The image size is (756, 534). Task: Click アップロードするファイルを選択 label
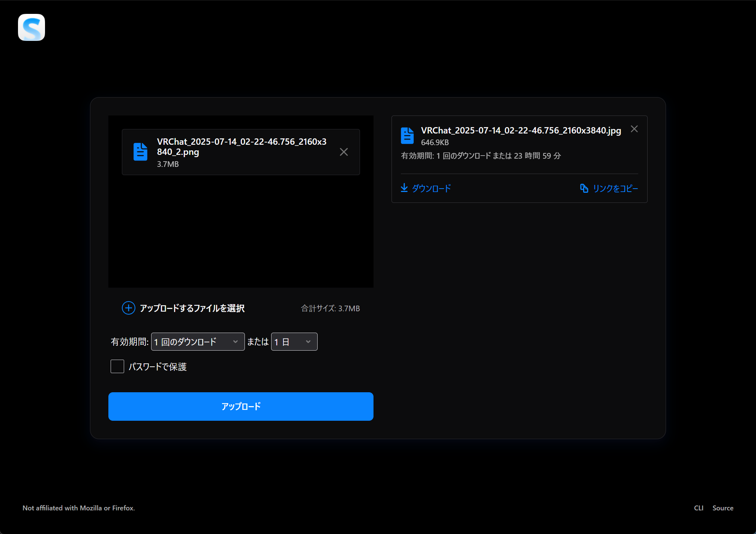pyautogui.click(x=192, y=308)
